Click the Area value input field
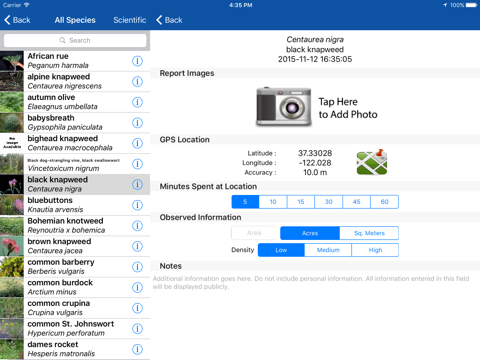Image resolution: width=480 pixels, height=360 pixels. pos(254,233)
